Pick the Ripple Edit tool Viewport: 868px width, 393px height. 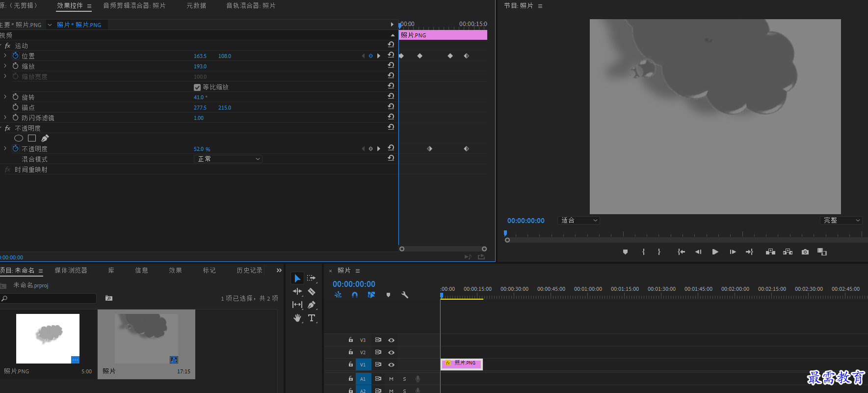[297, 292]
